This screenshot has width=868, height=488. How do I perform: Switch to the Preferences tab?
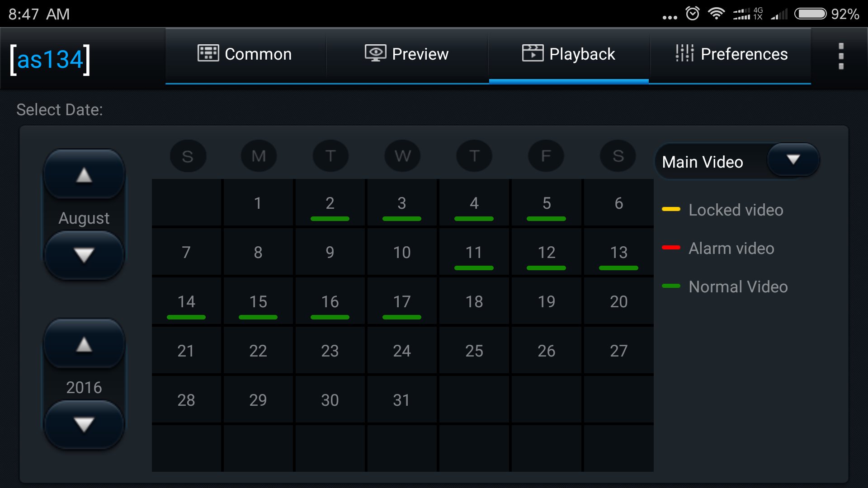(731, 54)
